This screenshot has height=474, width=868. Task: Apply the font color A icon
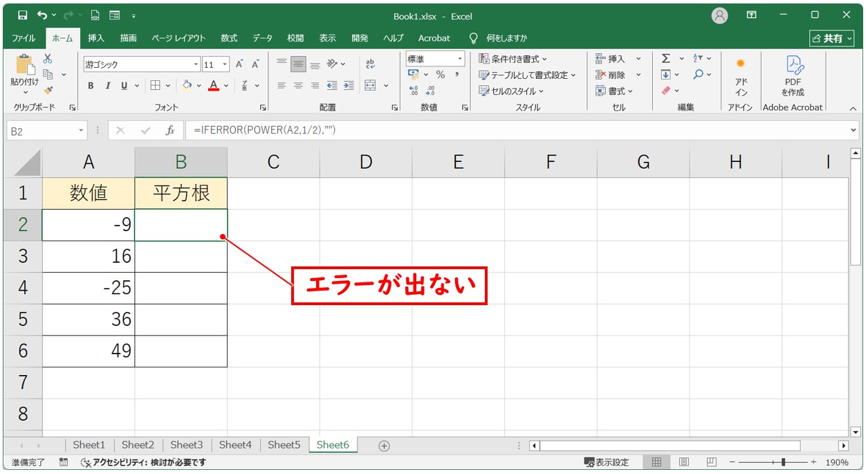[x=212, y=86]
